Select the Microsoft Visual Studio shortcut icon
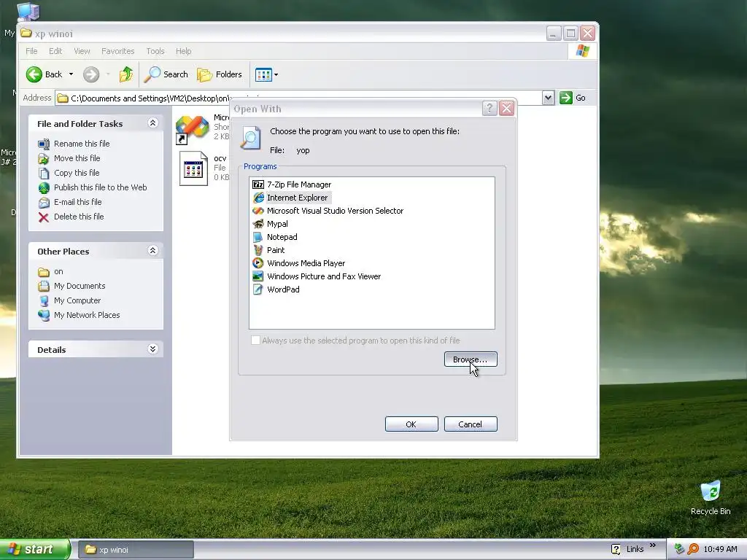Viewport: 747px width, 560px height. pos(192,129)
